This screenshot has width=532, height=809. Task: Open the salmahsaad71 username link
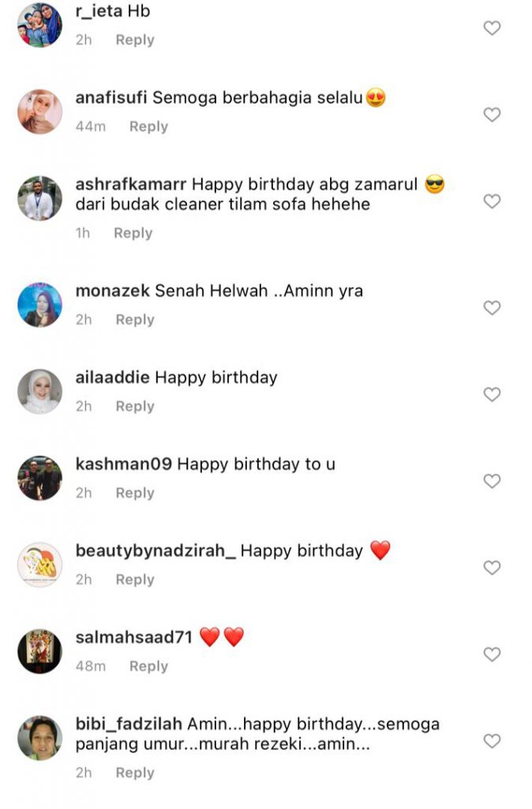pos(134,638)
